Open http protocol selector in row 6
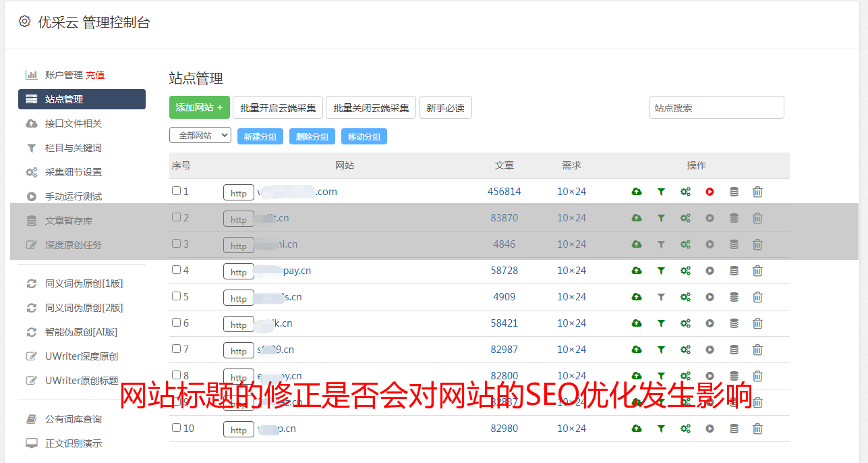The width and height of the screenshot is (868, 463). click(239, 325)
